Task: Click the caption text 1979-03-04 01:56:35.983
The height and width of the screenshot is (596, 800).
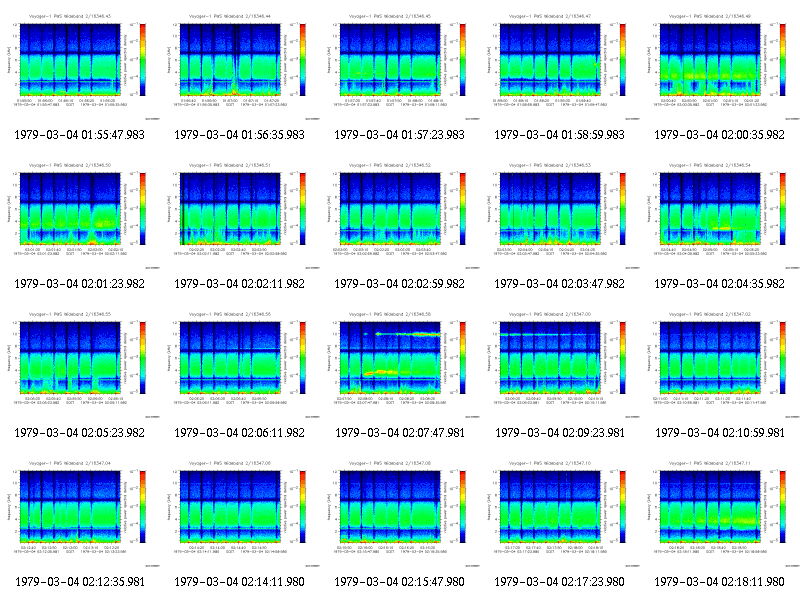Action: tap(239, 135)
